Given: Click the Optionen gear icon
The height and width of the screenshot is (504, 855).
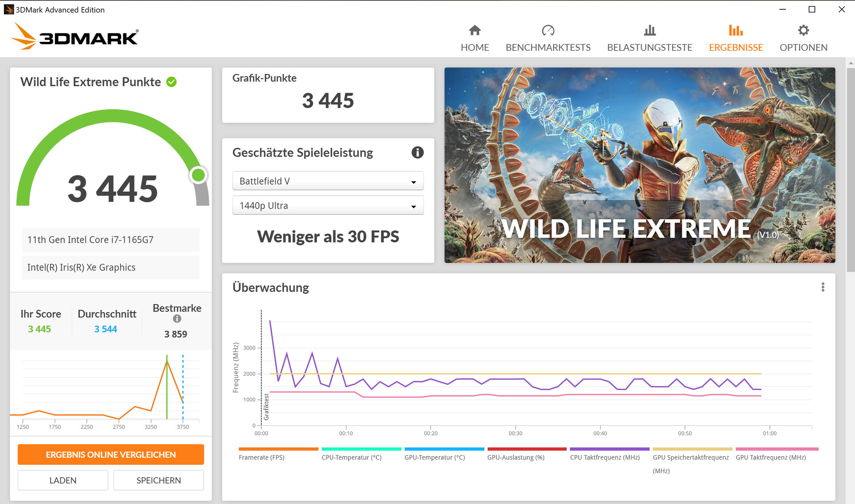Looking at the screenshot, I should click(x=803, y=30).
